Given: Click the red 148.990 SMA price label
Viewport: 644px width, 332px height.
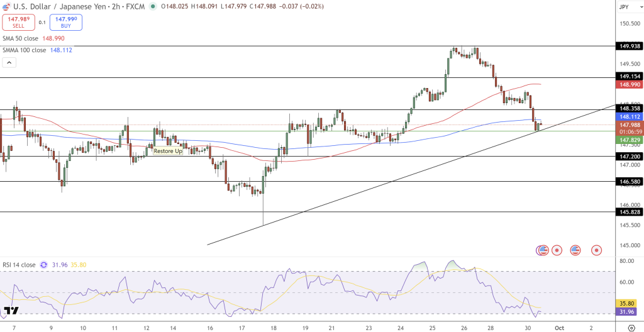Looking at the screenshot, I should 628,84.
